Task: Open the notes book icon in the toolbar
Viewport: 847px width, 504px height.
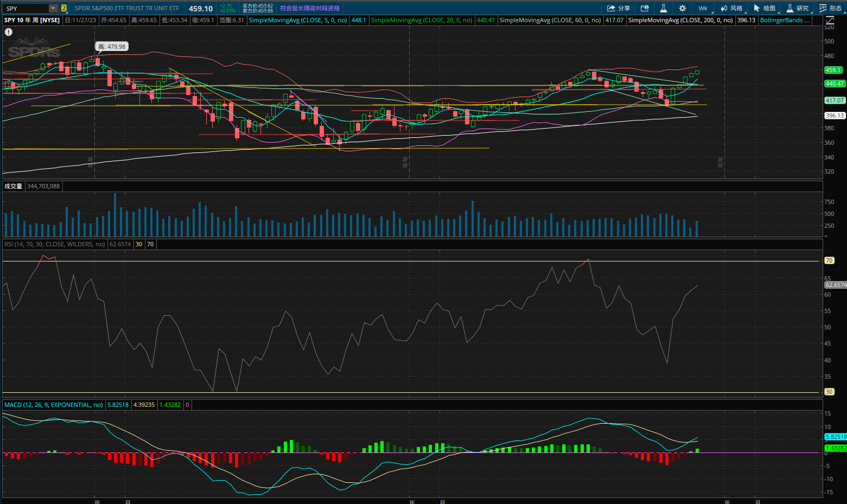Action: tap(645, 8)
